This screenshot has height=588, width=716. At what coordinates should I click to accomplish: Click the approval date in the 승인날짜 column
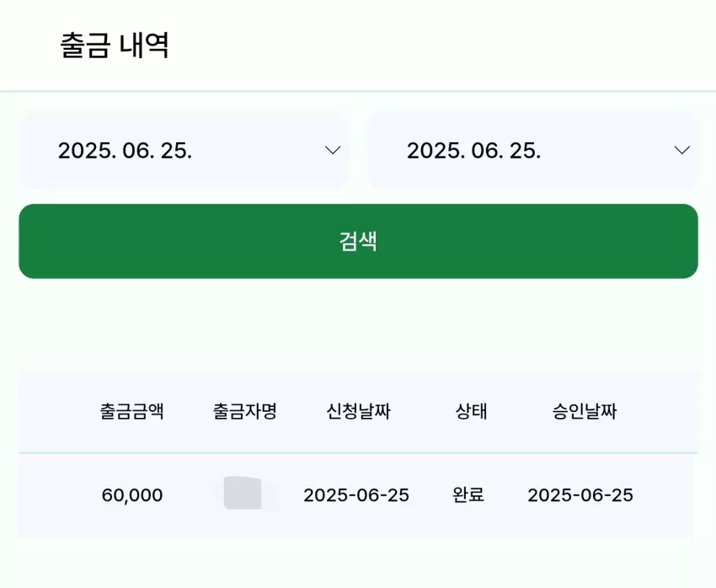[580, 494]
